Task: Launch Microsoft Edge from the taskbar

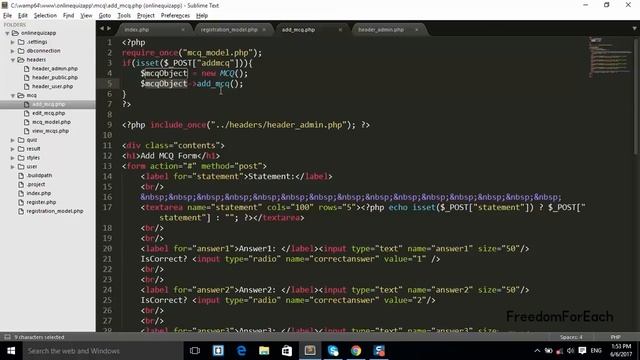Action: click(x=241, y=351)
